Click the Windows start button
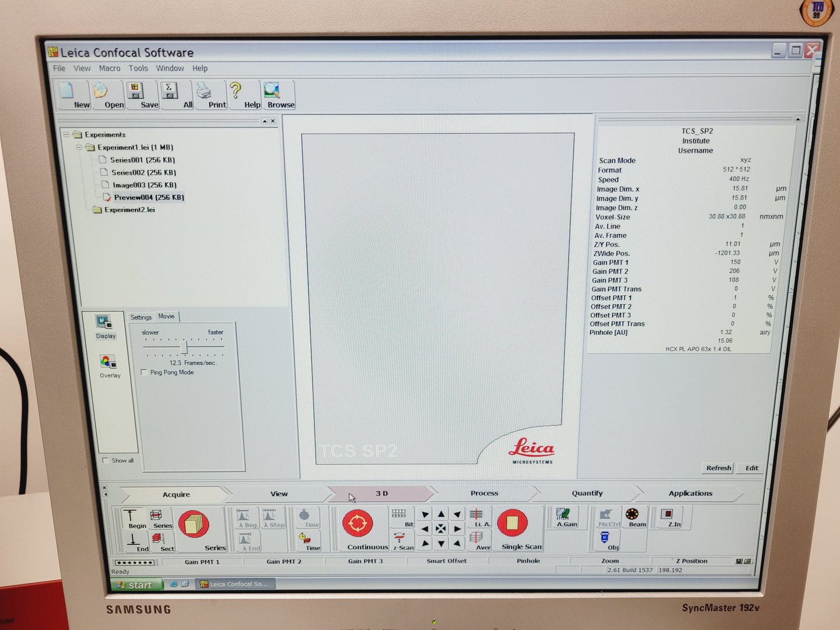Image resolution: width=840 pixels, height=630 pixels. 135,584
